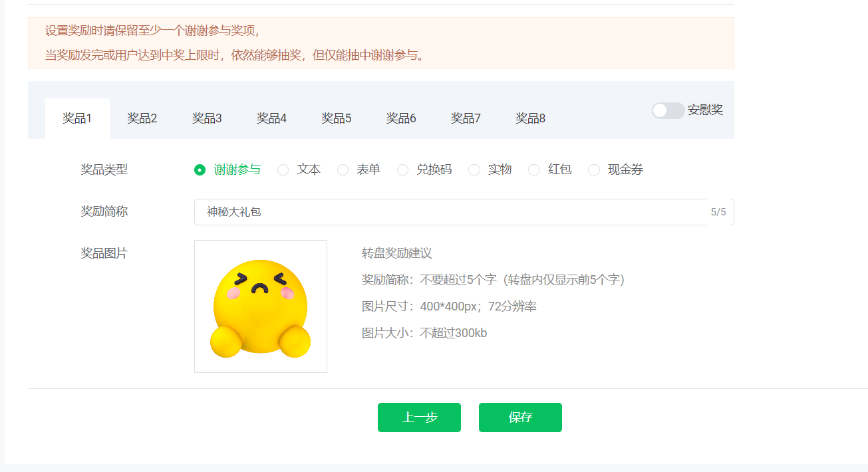
Task: Select the 奖品7 tab
Action: 466,118
